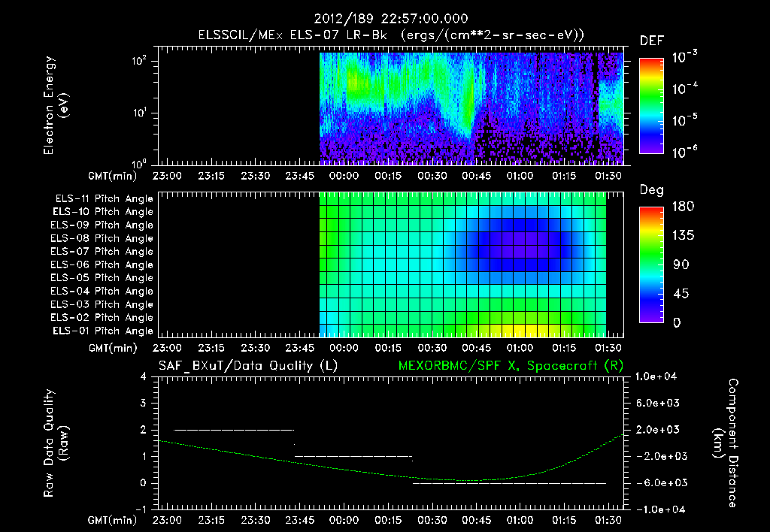Click the 23:45 tick under the bottom plot

coord(299,520)
